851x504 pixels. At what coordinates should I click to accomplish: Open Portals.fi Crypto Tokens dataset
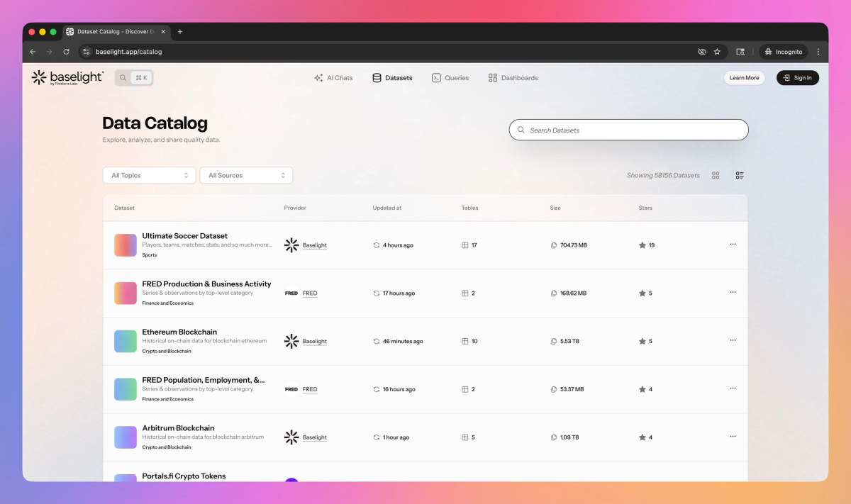184,476
